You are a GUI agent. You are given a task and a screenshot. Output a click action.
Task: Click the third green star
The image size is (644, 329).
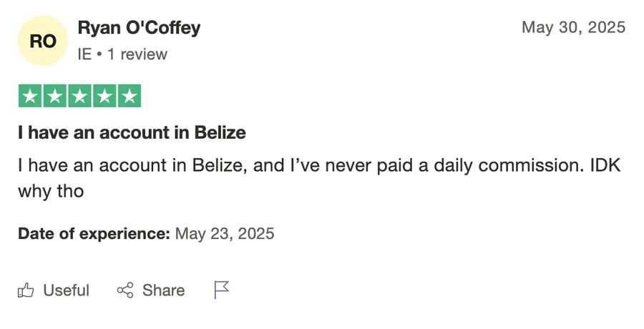click(79, 96)
